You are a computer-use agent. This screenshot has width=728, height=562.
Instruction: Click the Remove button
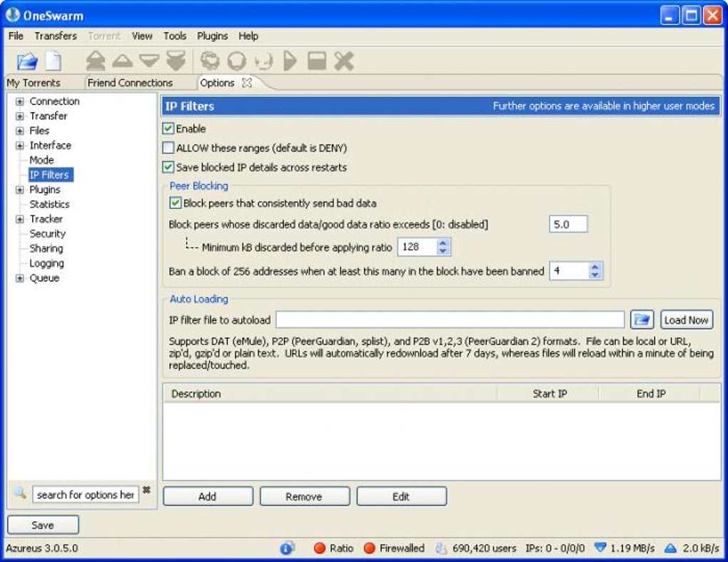click(305, 496)
